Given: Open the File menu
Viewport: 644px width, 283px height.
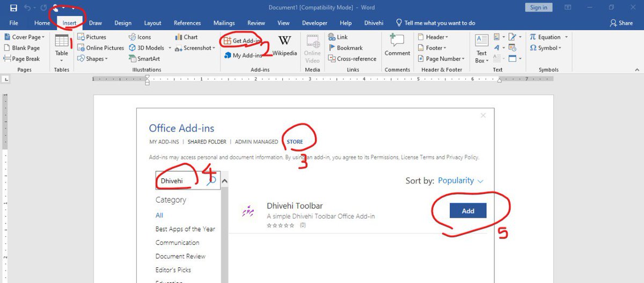Looking at the screenshot, I should [14, 23].
